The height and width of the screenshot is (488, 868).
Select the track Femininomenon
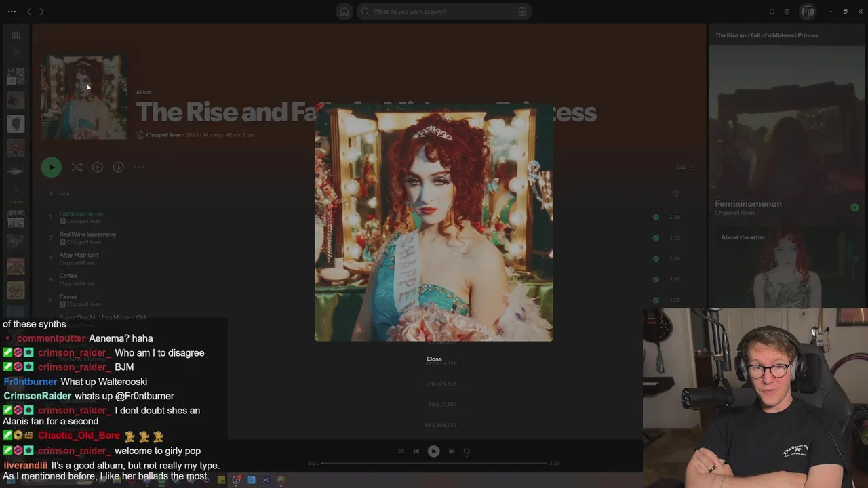[81, 213]
